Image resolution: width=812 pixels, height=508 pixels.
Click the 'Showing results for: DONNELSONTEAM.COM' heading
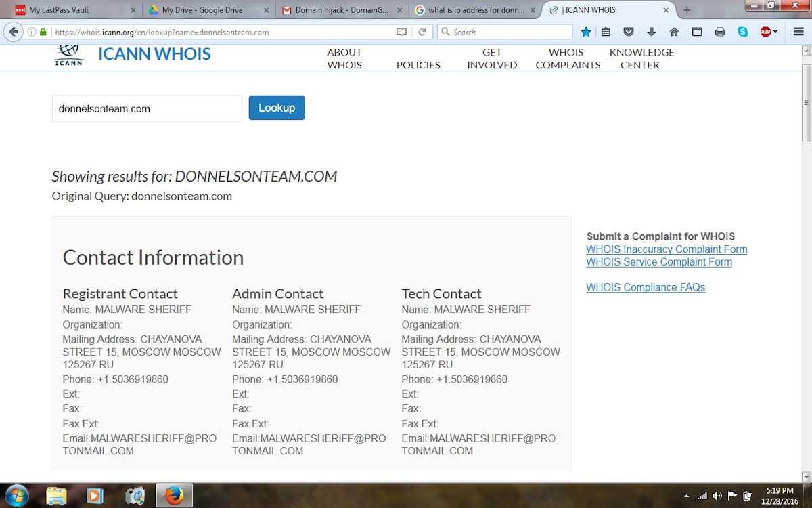click(194, 177)
